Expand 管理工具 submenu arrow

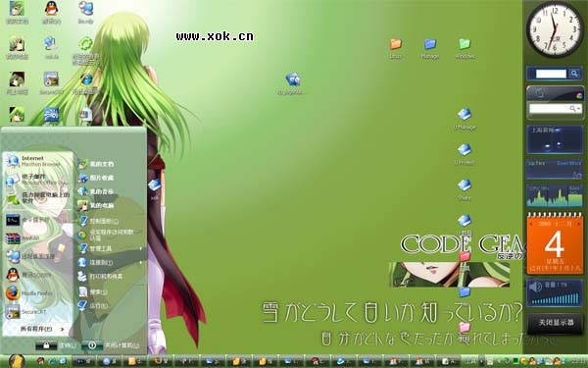click(141, 248)
